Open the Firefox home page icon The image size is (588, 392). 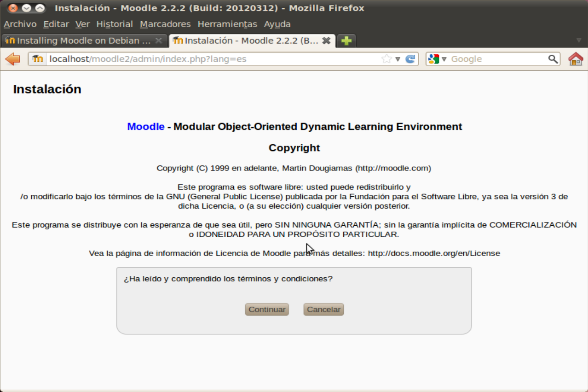tap(576, 59)
